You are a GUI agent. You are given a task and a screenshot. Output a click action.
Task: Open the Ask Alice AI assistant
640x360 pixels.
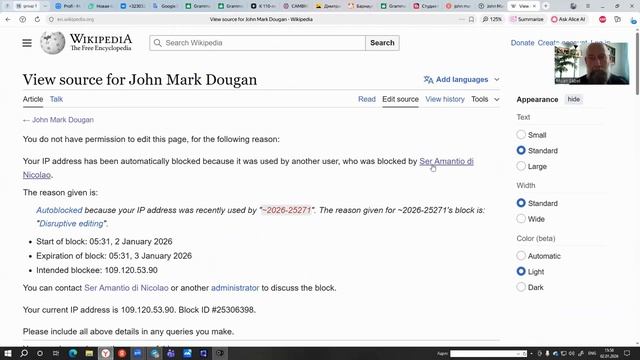tap(569, 19)
